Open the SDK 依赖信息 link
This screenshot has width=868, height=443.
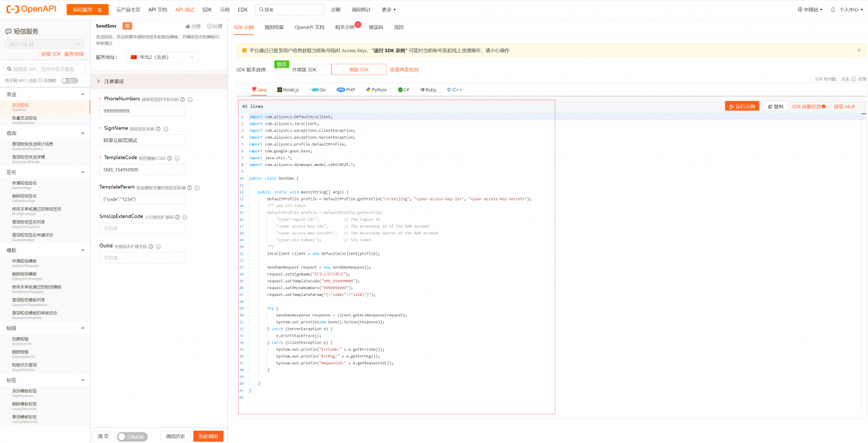809,106
